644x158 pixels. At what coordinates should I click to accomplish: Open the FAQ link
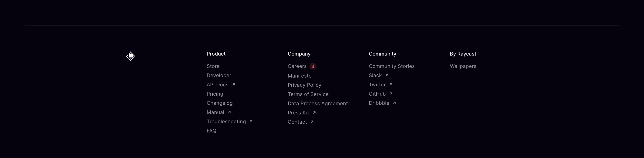pyautogui.click(x=211, y=131)
